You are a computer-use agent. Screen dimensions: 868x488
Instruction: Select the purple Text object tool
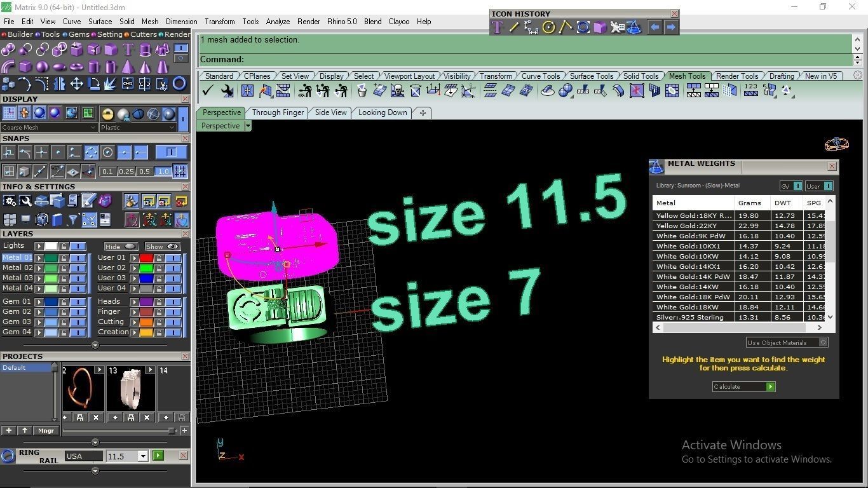(128, 50)
